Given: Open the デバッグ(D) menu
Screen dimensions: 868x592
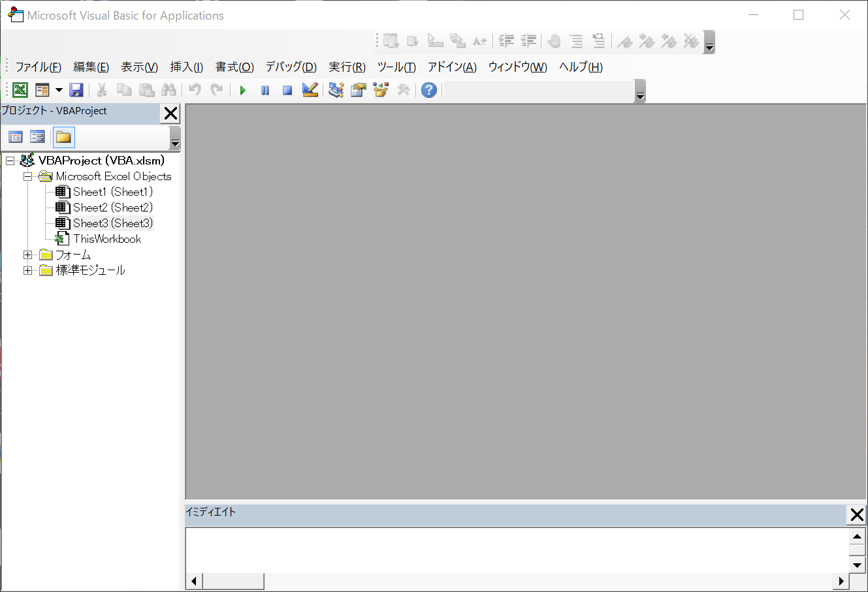Looking at the screenshot, I should 291,67.
